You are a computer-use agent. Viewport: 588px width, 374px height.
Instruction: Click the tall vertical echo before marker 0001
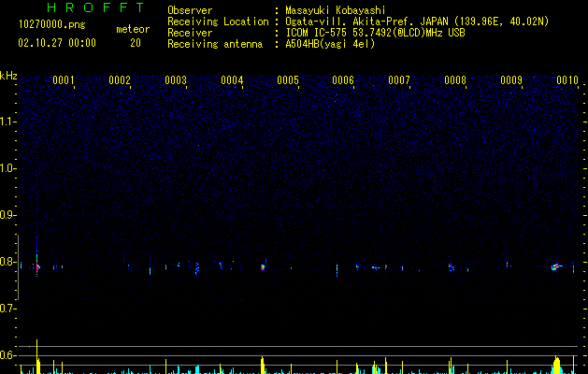[x=36, y=259]
